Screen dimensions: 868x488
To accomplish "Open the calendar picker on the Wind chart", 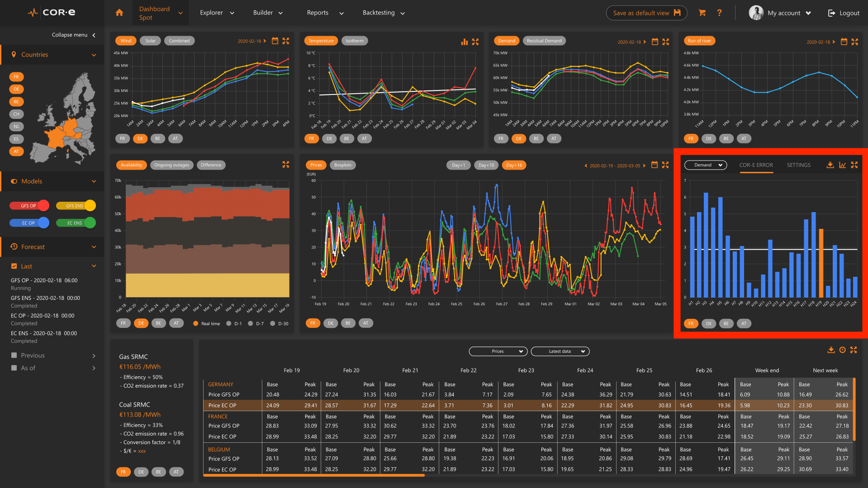I will click(275, 41).
